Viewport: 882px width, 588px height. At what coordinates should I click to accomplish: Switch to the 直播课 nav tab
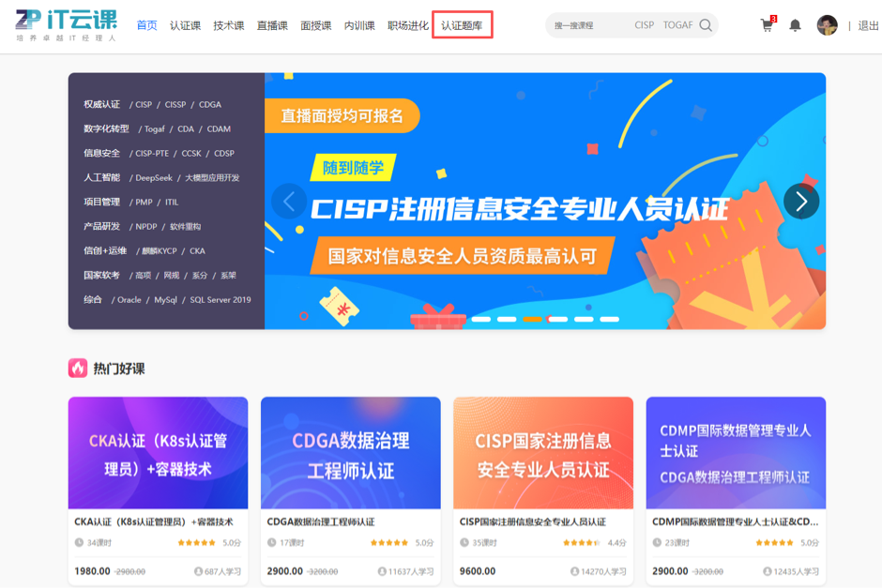point(272,25)
